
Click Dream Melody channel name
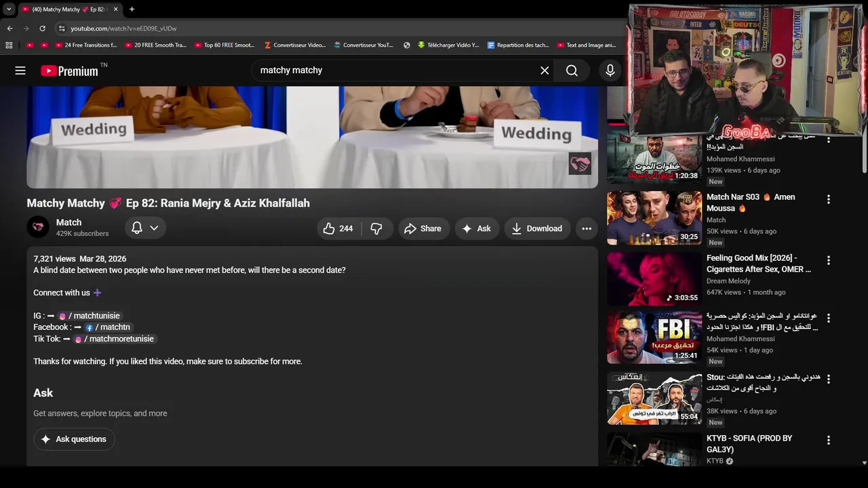pyautogui.click(x=728, y=281)
